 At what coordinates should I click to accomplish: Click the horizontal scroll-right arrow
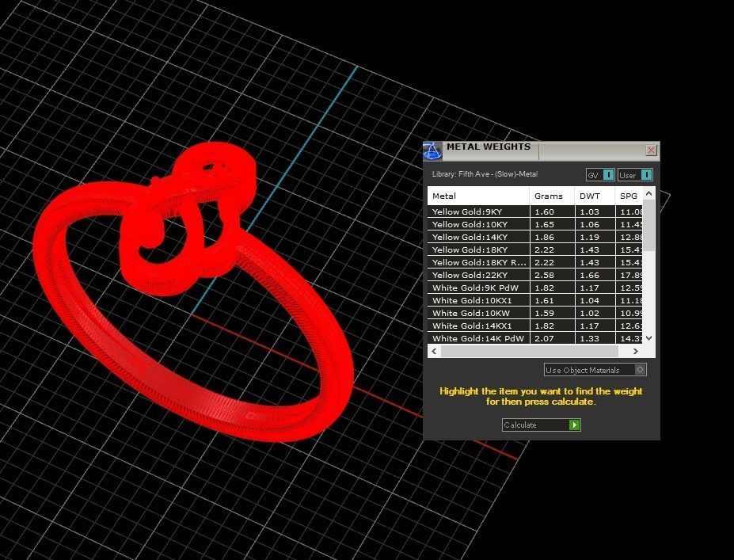tap(635, 351)
